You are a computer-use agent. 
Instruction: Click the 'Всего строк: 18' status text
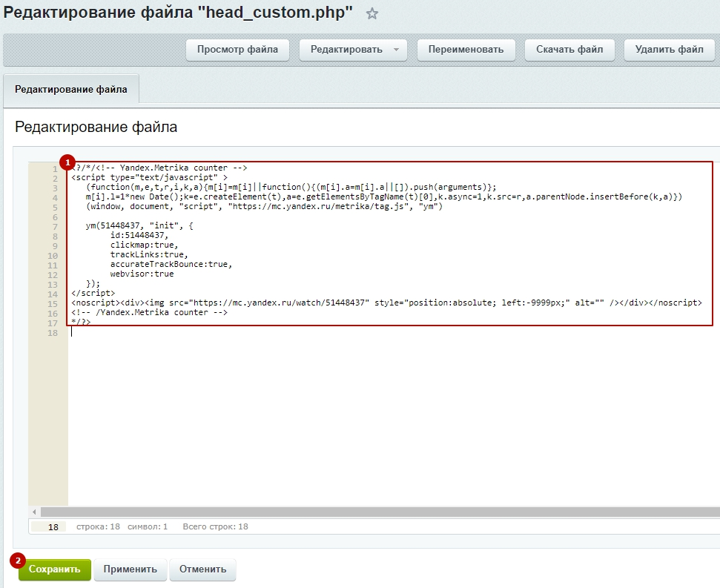click(x=215, y=526)
